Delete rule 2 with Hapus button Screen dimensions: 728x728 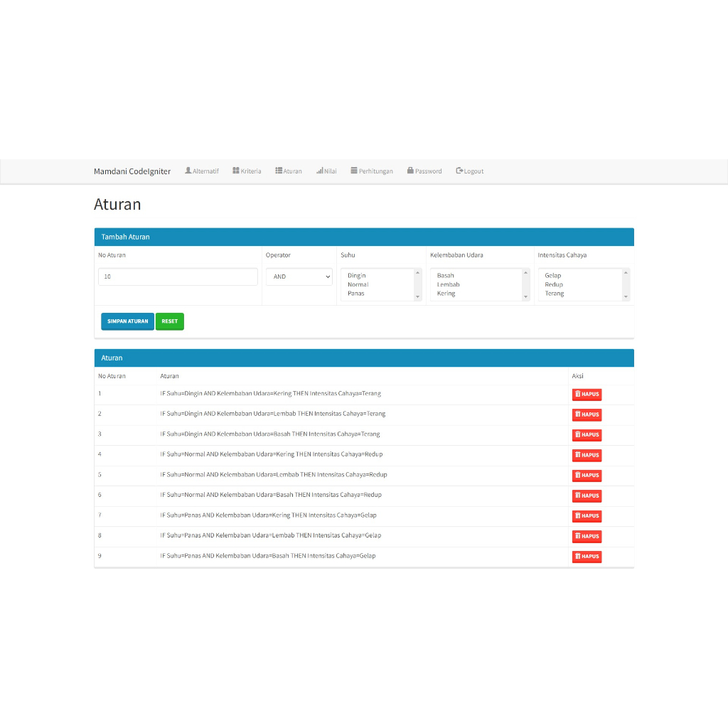point(587,414)
